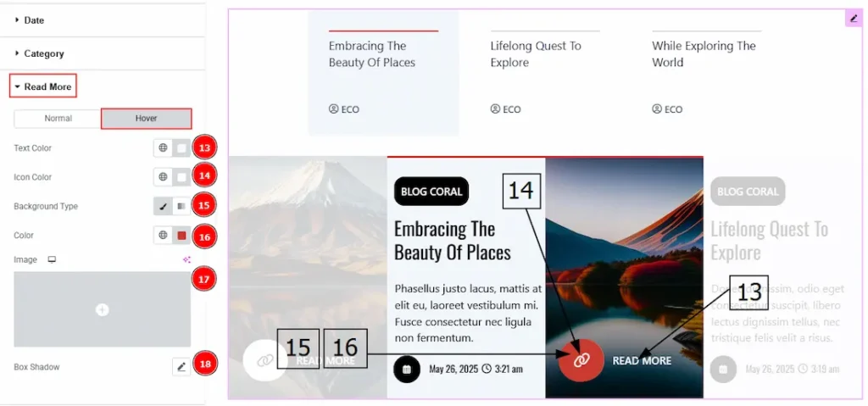Image resolution: width=868 pixels, height=406 pixels.
Task: Click the AI sparkle icon above image box
Action: (x=186, y=260)
